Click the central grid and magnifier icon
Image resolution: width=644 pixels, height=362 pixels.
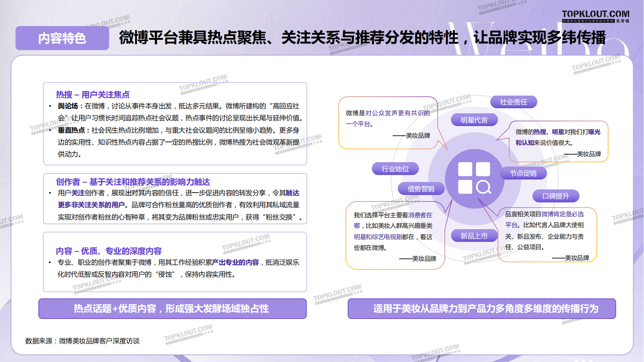474,178
